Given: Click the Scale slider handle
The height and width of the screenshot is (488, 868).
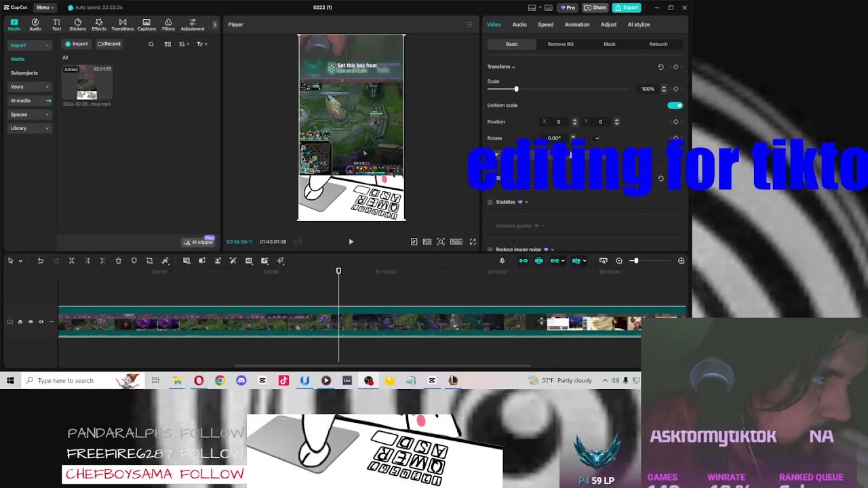Looking at the screenshot, I should click(516, 89).
